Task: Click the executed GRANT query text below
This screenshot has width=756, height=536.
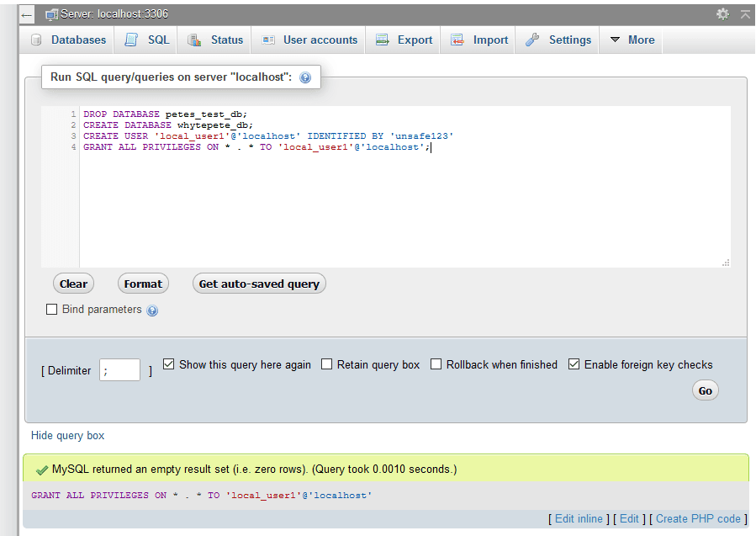Action: click(202, 496)
